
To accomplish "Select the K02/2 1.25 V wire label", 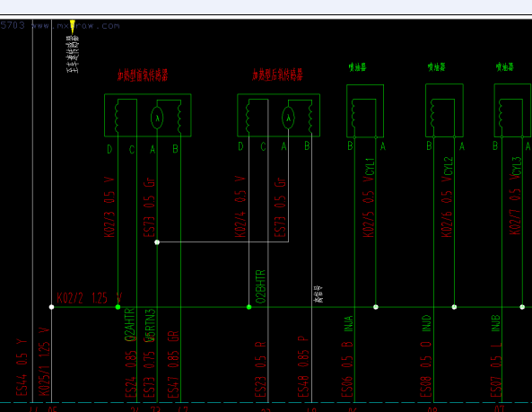I will coord(89,298).
